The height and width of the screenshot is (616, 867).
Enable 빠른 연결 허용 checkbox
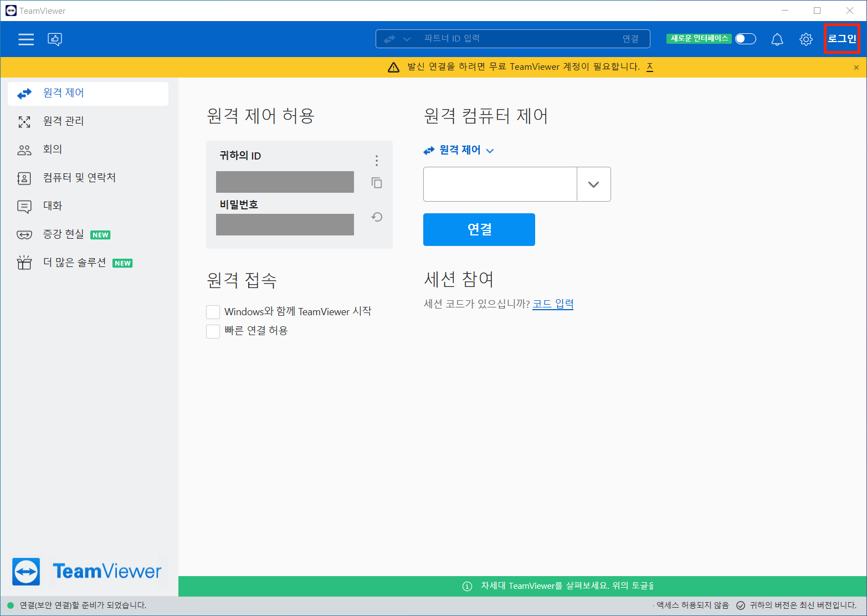[x=213, y=331]
